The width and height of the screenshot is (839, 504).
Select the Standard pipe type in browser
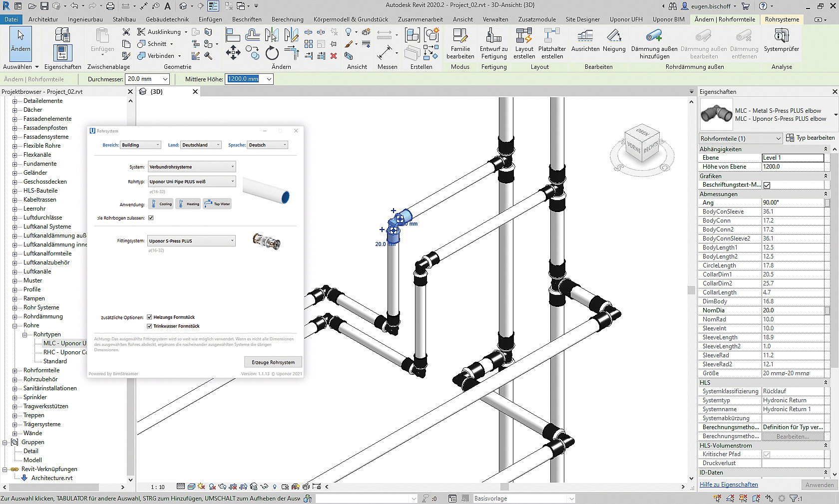(x=55, y=361)
